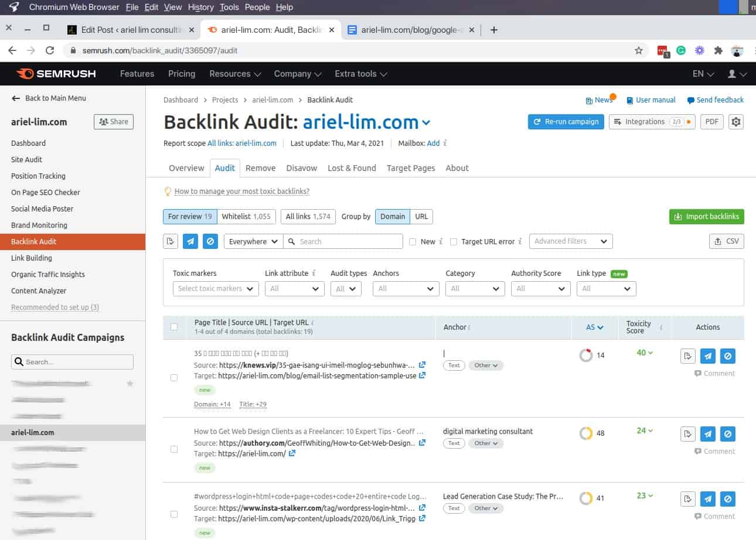The height and width of the screenshot is (540, 756).
Task: Move insta-stalkerr.com row to Remove list
Action: tap(708, 499)
